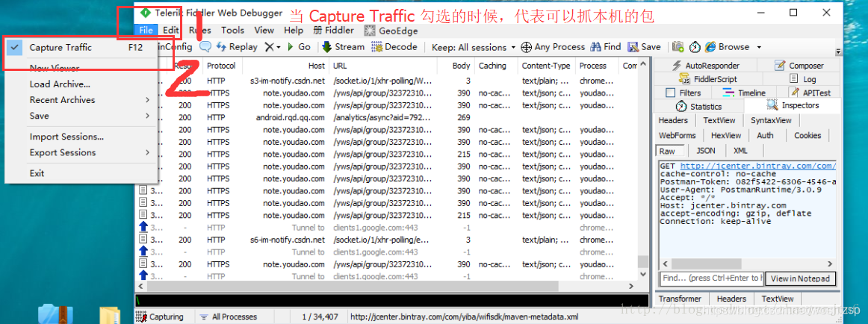Switch to the WebForms inspector tab
The image size is (868, 324).
tap(677, 135)
